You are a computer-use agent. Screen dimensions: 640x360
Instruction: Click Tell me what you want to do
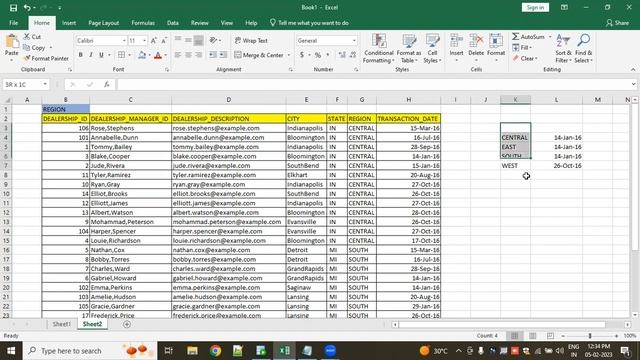pyautogui.click(x=309, y=23)
